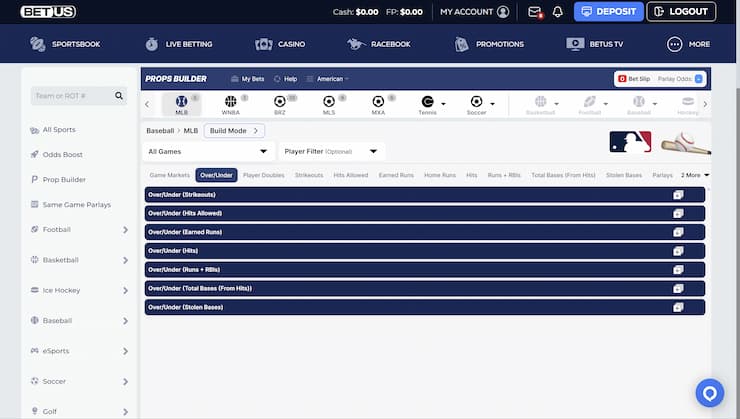Select the BRZ soccer league icon
This screenshot has width=740, height=419.
tap(280, 104)
